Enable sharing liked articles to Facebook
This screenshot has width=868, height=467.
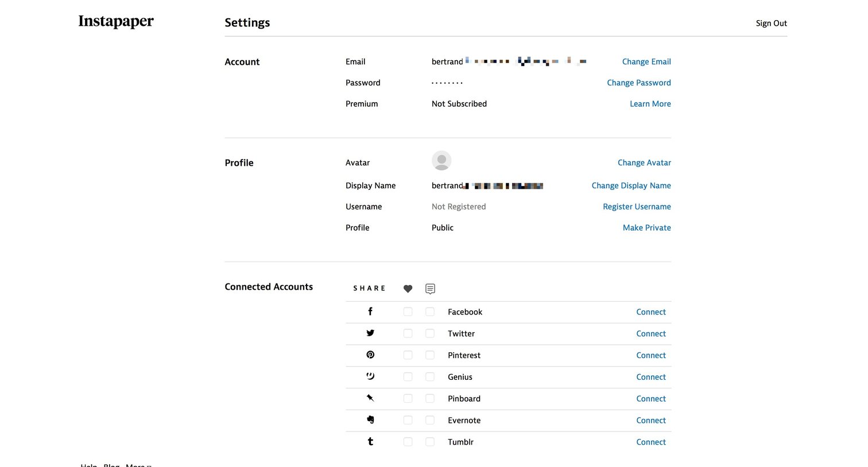408,312
